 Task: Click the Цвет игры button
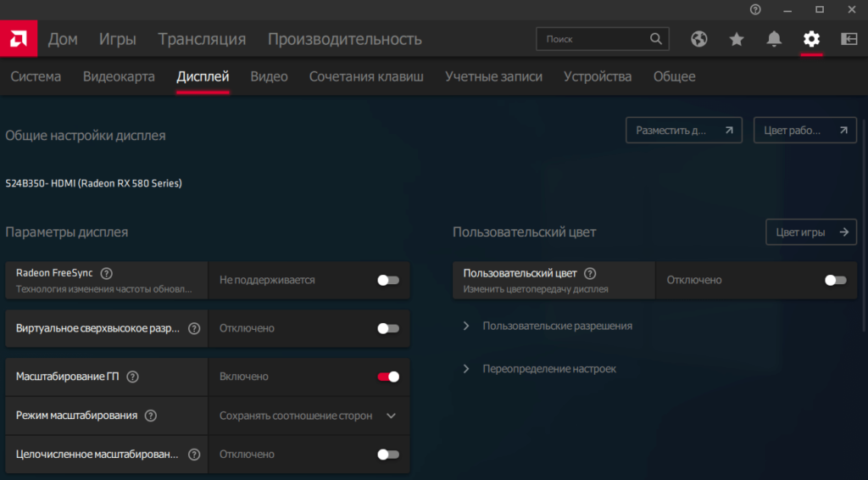810,232
